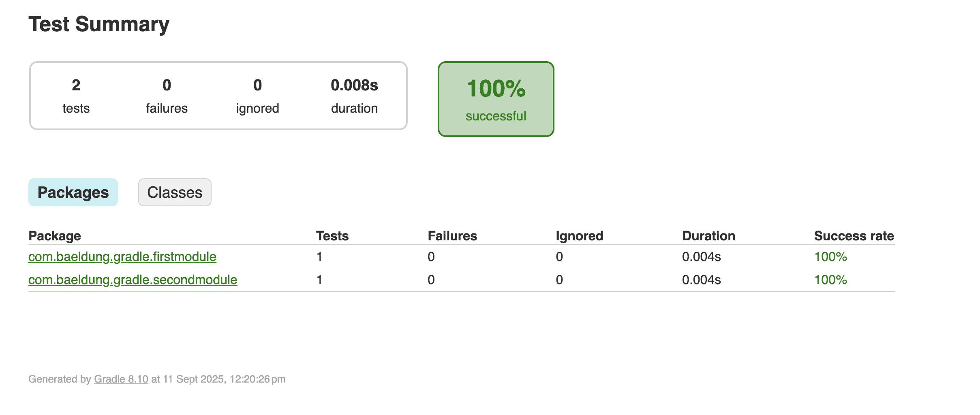Viewport: 980px width, 415px height.
Task: Open the com.baeldung.gradle.secondmodule package report
Action: click(133, 280)
